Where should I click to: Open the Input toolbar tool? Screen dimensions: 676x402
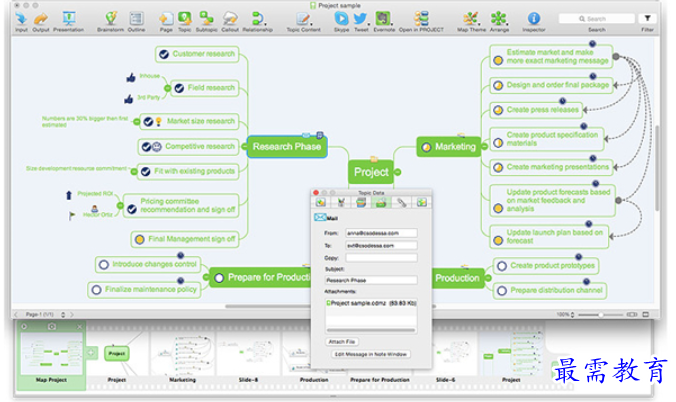pyautogui.click(x=21, y=22)
